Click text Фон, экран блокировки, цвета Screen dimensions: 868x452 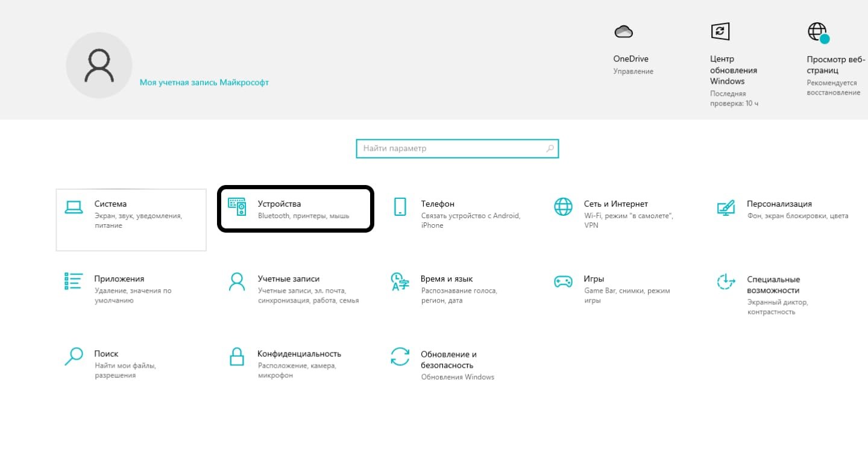[797, 216]
